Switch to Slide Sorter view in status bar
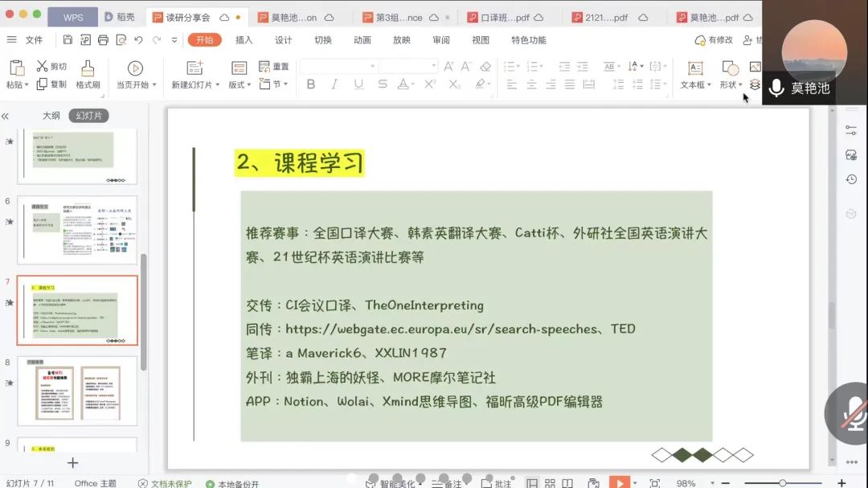Image resolution: width=868 pixels, height=488 pixels. (550, 483)
